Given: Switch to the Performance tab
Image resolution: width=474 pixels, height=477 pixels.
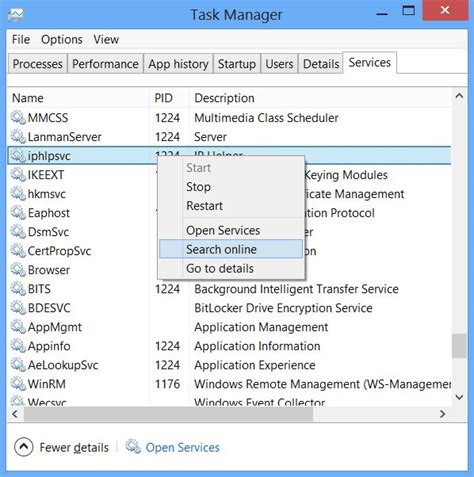Looking at the screenshot, I should point(105,64).
